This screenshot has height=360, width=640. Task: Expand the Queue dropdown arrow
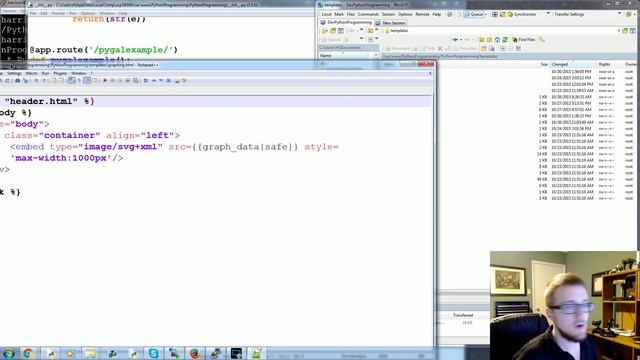486,14
